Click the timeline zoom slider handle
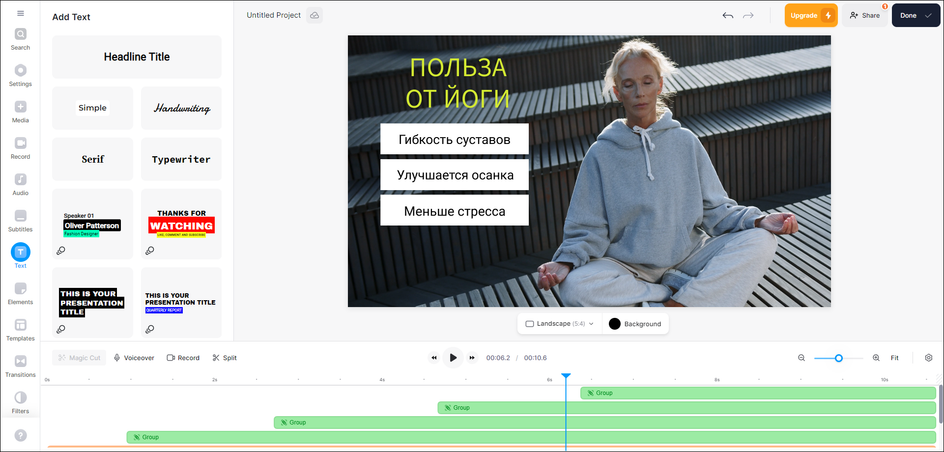The image size is (944, 452). click(x=839, y=357)
